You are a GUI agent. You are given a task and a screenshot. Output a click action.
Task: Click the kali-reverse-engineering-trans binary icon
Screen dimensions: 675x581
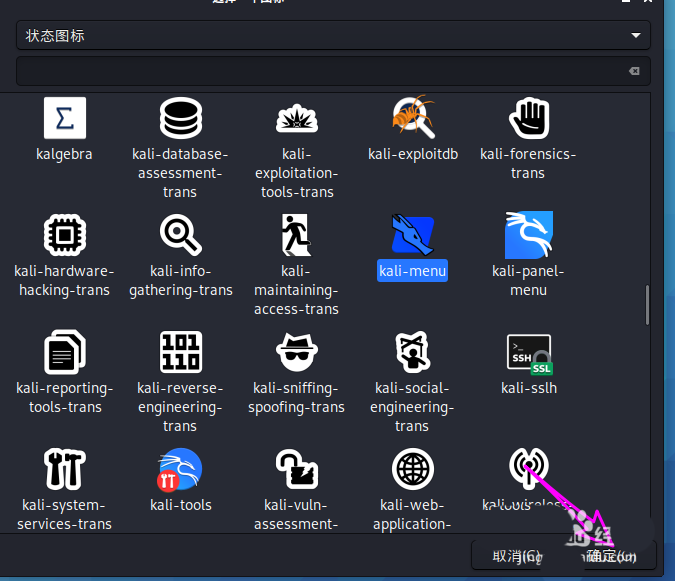(x=180, y=353)
